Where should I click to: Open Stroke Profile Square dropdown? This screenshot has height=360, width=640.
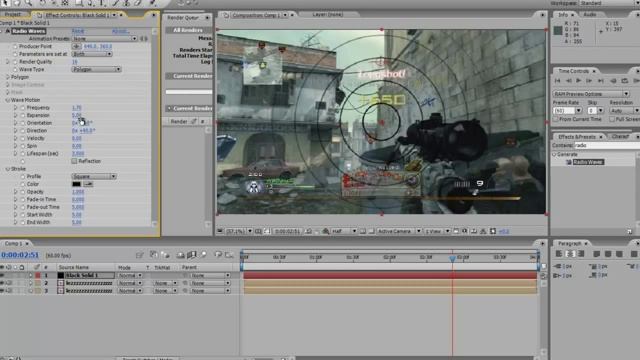(94, 176)
